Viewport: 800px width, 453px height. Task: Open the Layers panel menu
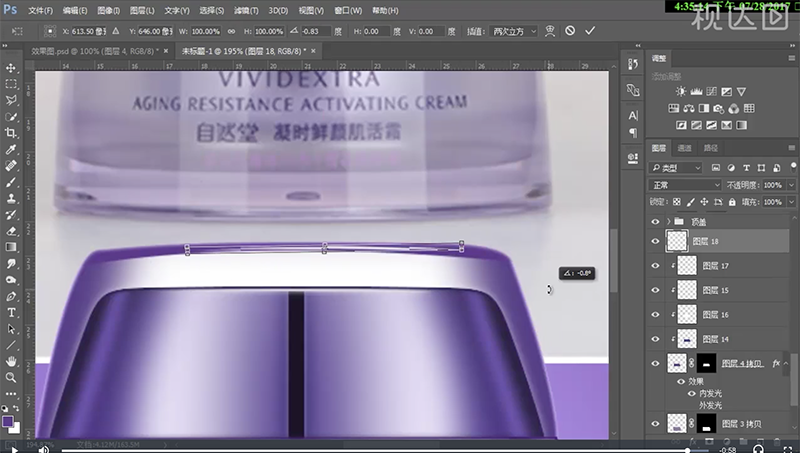pos(792,148)
